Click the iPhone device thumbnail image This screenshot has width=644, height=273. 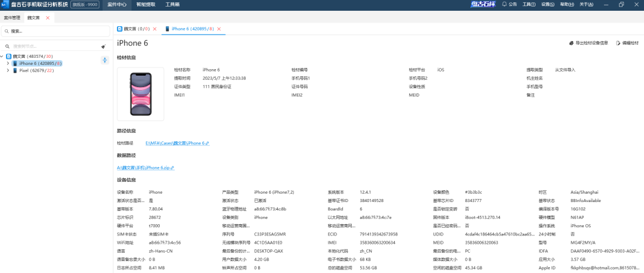coord(141,94)
